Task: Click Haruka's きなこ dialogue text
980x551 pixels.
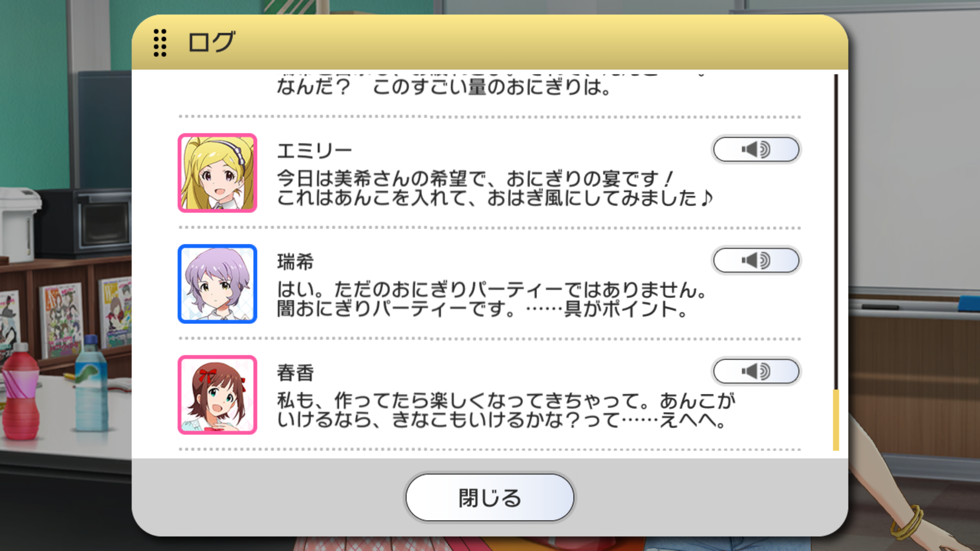Action: [x=506, y=410]
